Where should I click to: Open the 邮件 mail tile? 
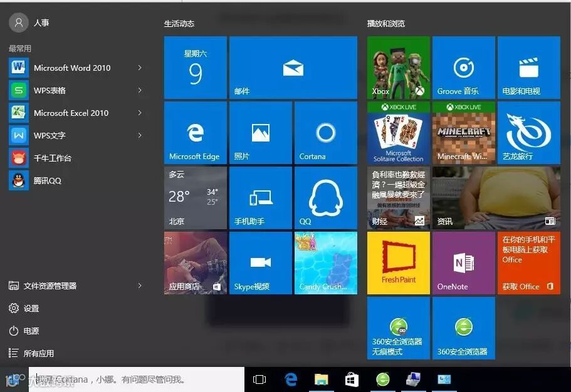[x=293, y=68]
